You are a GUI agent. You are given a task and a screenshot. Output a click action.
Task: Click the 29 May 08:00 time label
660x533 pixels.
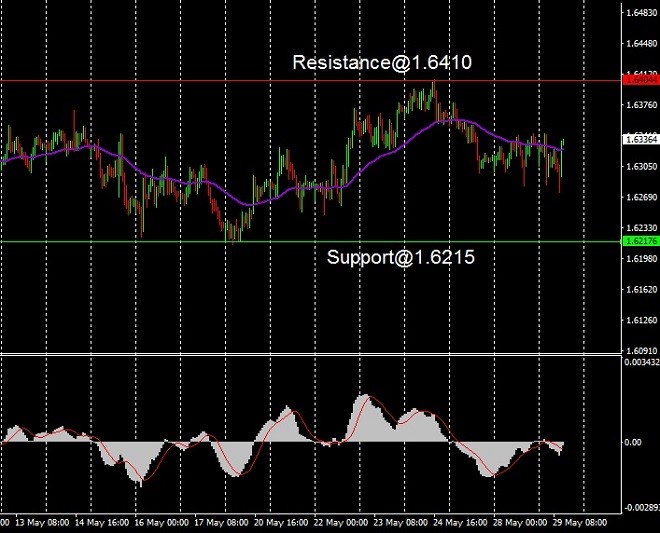(x=580, y=523)
